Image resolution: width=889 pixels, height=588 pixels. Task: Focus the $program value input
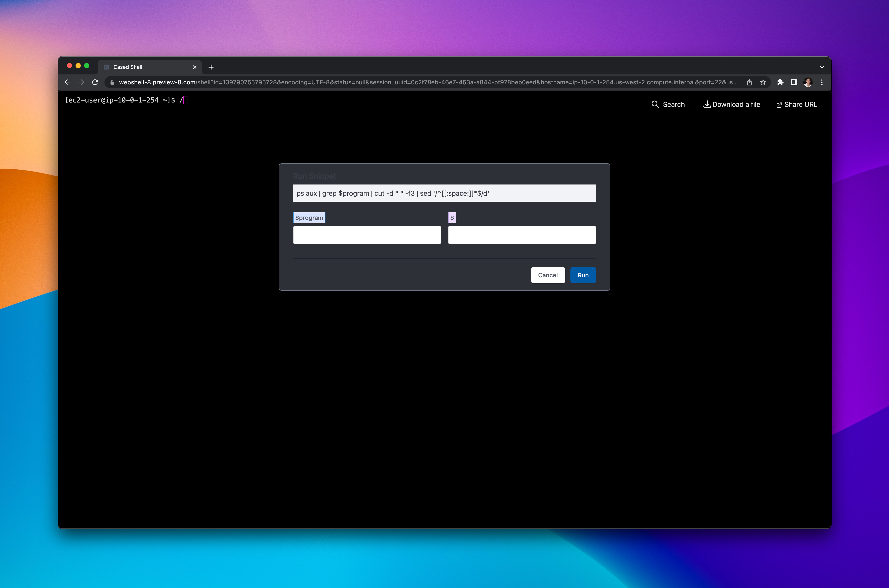coord(367,235)
